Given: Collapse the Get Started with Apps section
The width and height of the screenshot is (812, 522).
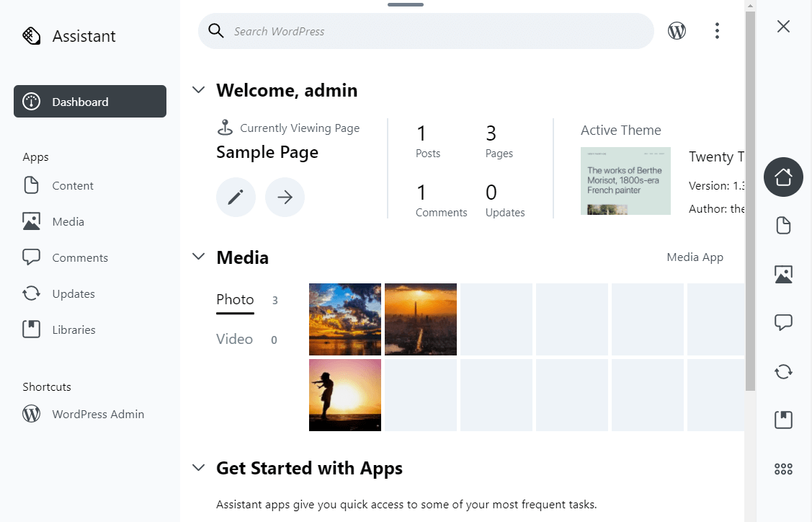Looking at the screenshot, I should [198, 467].
